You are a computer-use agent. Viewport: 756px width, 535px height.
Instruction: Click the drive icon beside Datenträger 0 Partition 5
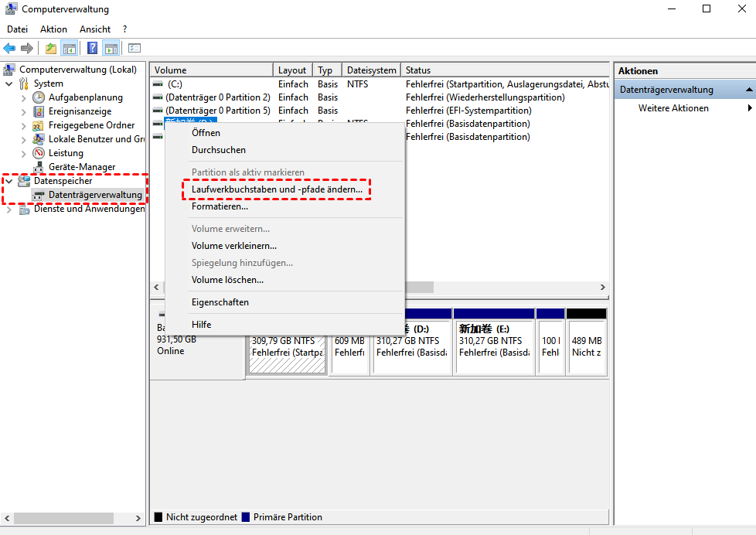(x=158, y=111)
